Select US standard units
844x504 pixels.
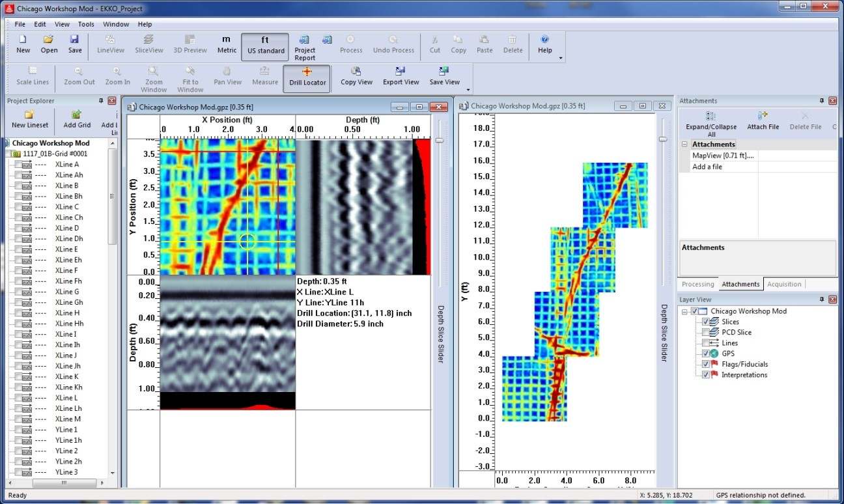click(x=266, y=46)
